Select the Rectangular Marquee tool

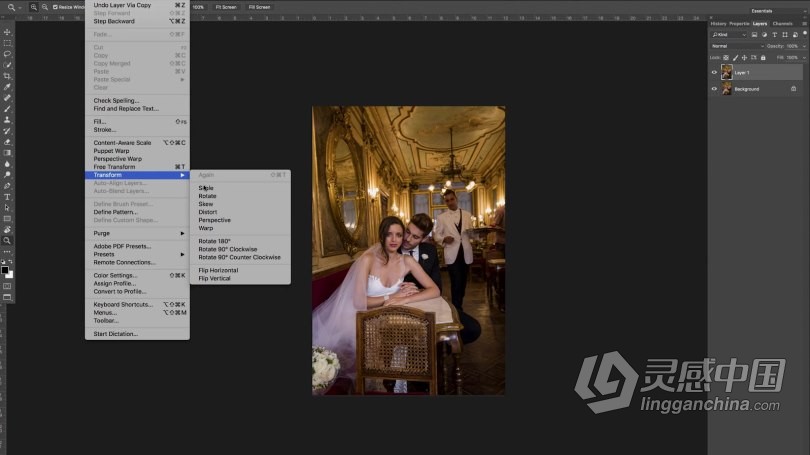click(7, 43)
